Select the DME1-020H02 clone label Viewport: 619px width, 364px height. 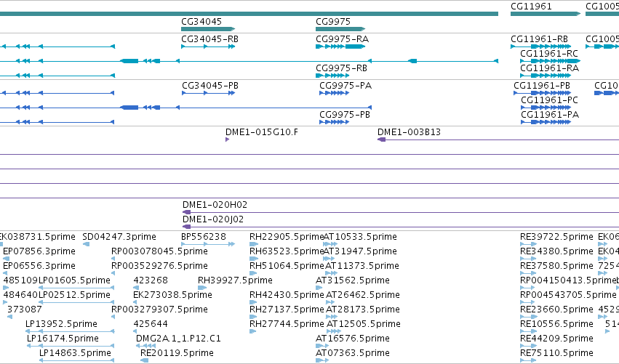pos(215,205)
